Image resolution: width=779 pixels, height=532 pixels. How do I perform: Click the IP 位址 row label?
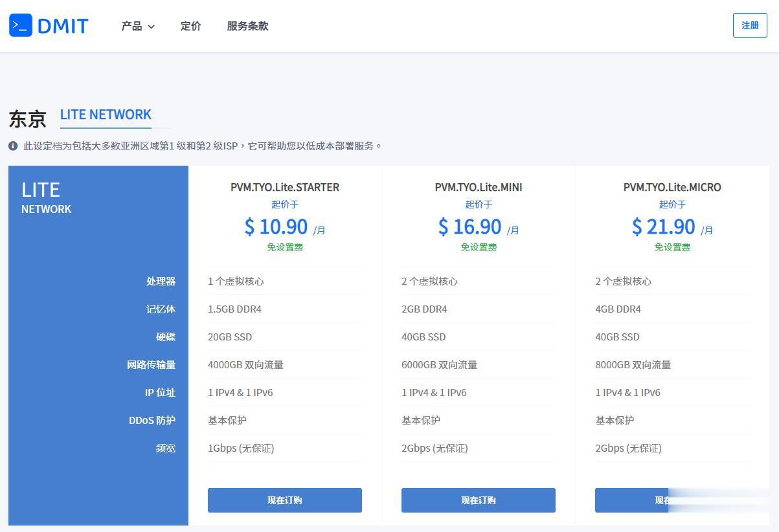pos(160,393)
